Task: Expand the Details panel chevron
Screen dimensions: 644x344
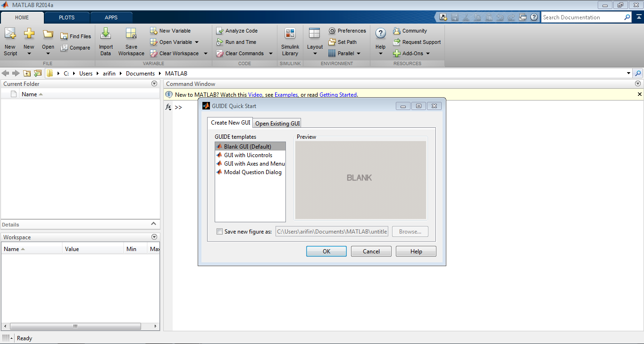Action: [x=153, y=224]
